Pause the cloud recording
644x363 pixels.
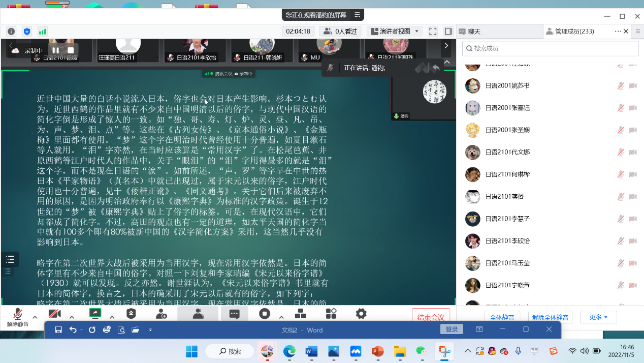(55, 50)
